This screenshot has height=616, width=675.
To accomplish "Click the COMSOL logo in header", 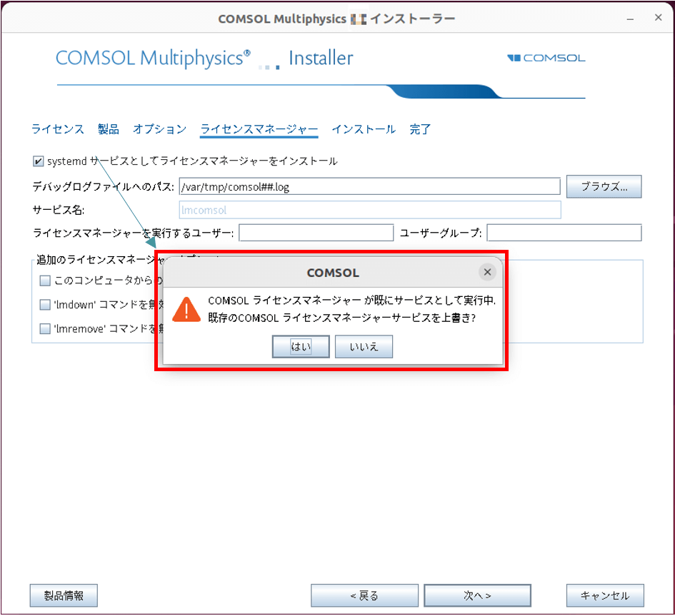I will click(x=546, y=58).
